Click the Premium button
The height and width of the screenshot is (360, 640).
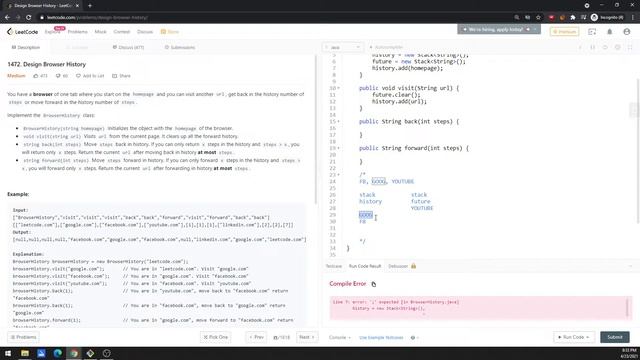pos(564,31)
